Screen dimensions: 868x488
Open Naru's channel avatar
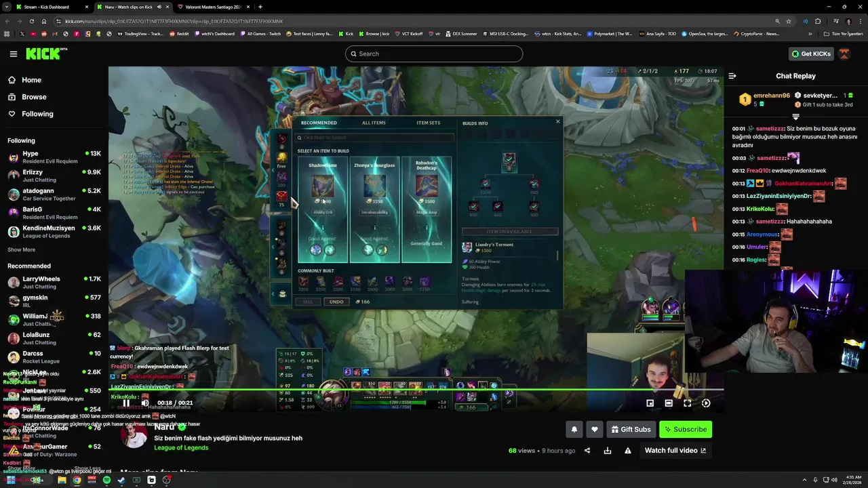[134, 434]
